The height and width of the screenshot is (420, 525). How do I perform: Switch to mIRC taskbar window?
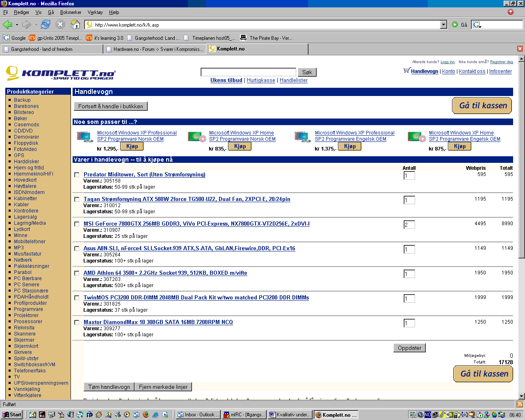click(x=245, y=415)
